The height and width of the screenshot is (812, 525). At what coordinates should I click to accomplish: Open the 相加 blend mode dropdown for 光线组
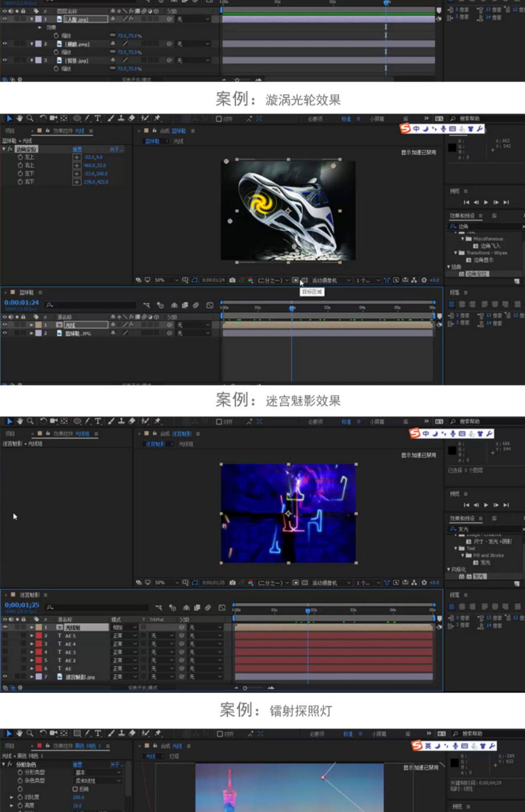click(x=124, y=627)
